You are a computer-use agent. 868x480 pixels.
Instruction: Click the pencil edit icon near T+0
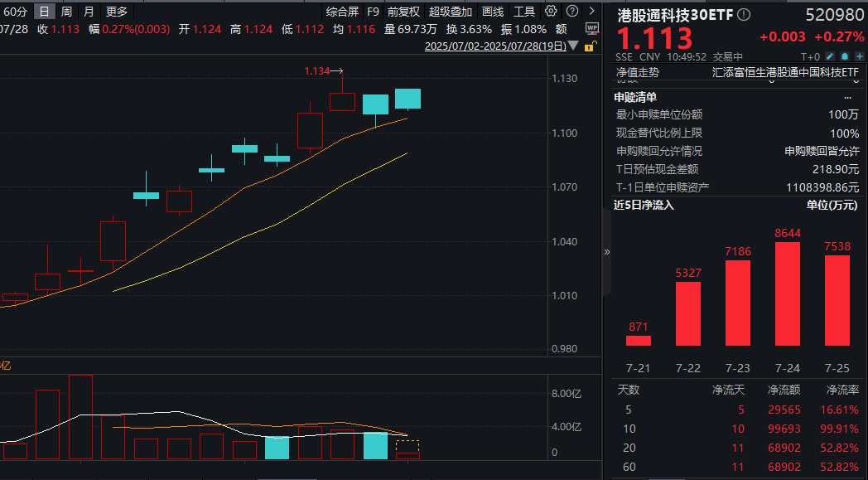[828, 56]
